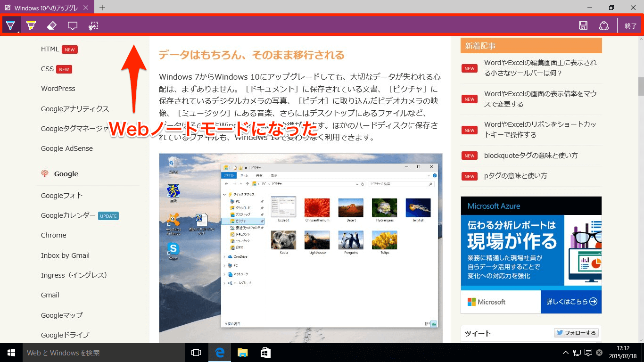Share the web note
Image resolution: width=644 pixels, height=362 pixels.
point(604,25)
